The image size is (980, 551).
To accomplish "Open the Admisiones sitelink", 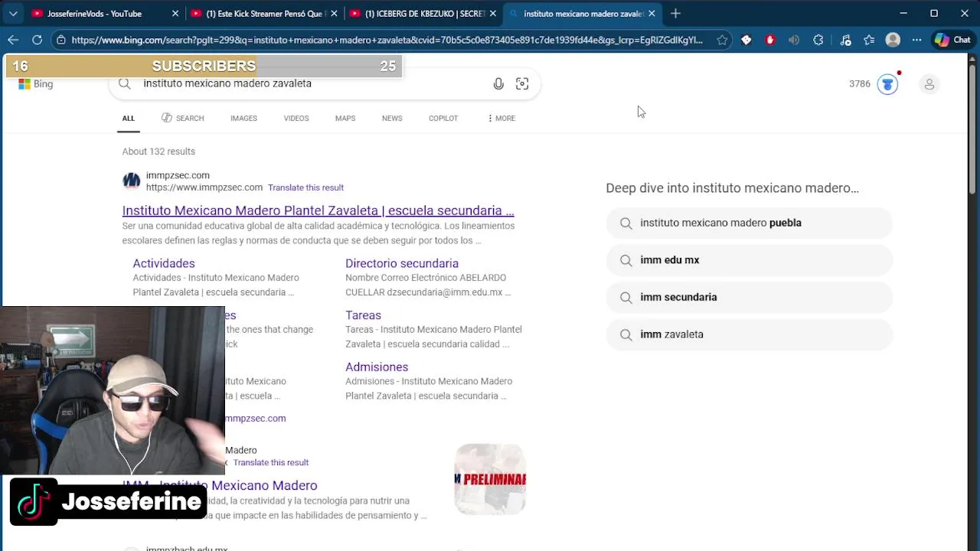I will click(x=377, y=367).
